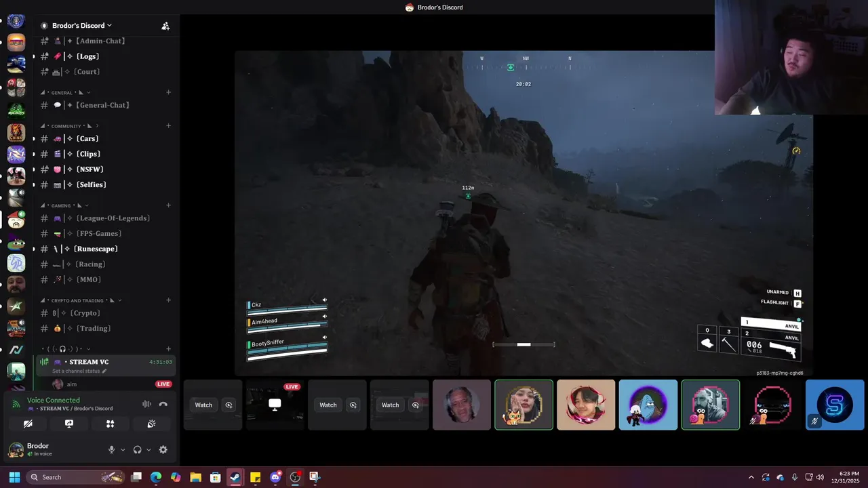Open the activities launcher icon
Screen dimensions: 868x488
pos(111,424)
